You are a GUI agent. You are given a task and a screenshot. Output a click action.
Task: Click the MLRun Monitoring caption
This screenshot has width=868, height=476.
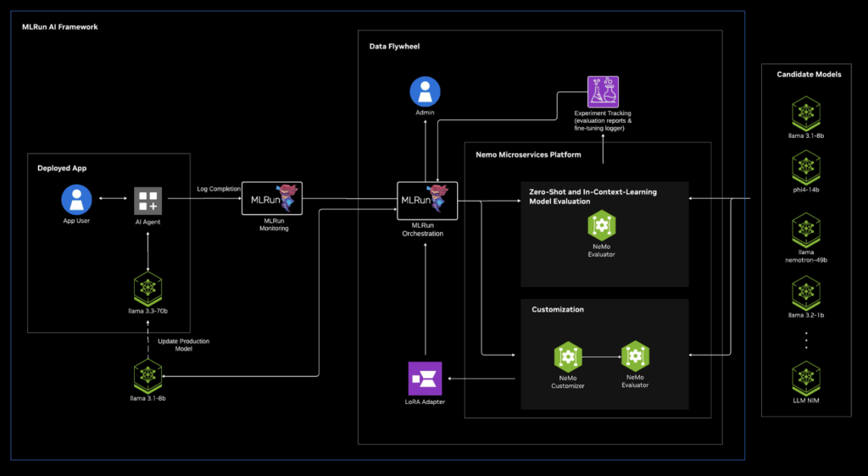click(x=274, y=224)
